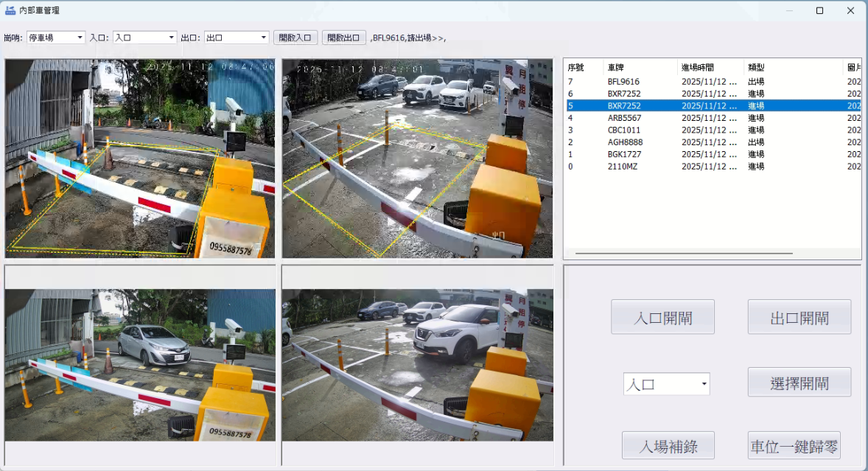Click the large 出口開閘 button
The image size is (868, 471).
(x=799, y=318)
